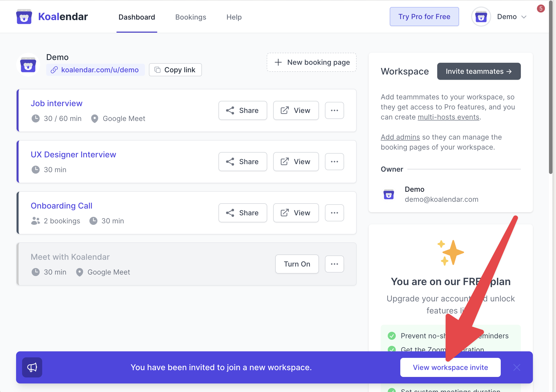
Task: Click the Meet with Koalendar title
Action: [x=70, y=257]
